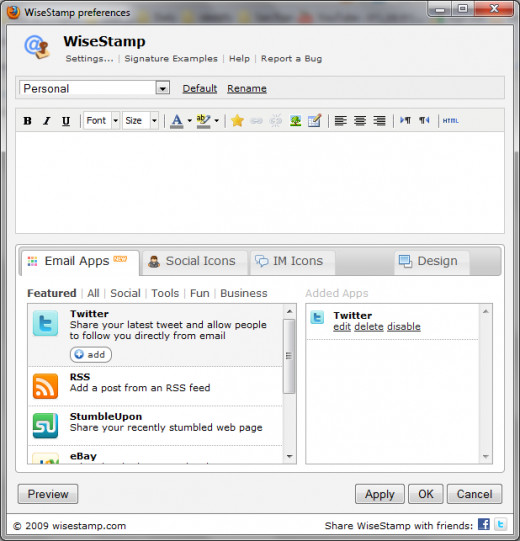Switch to the Design tab
520x541 pixels.
tap(431, 262)
